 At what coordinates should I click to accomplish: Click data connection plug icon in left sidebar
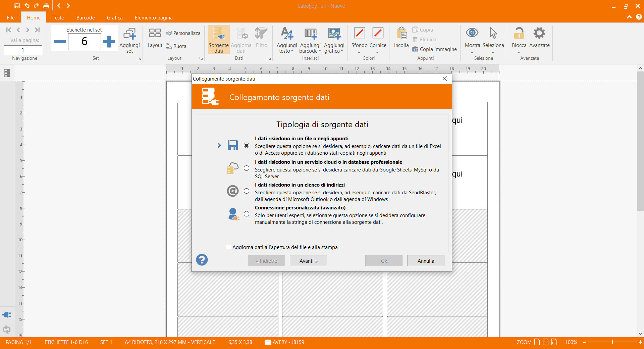click(x=7, y=314)
